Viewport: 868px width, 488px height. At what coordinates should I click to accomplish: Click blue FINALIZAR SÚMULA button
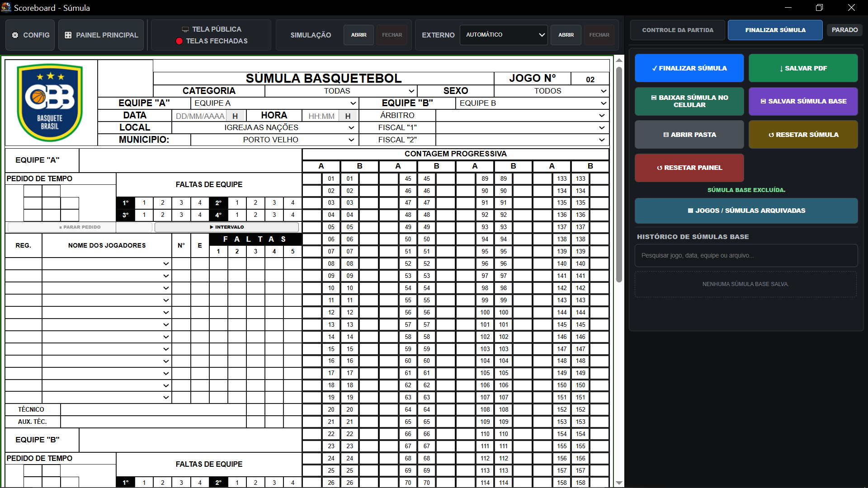point(689,68)
